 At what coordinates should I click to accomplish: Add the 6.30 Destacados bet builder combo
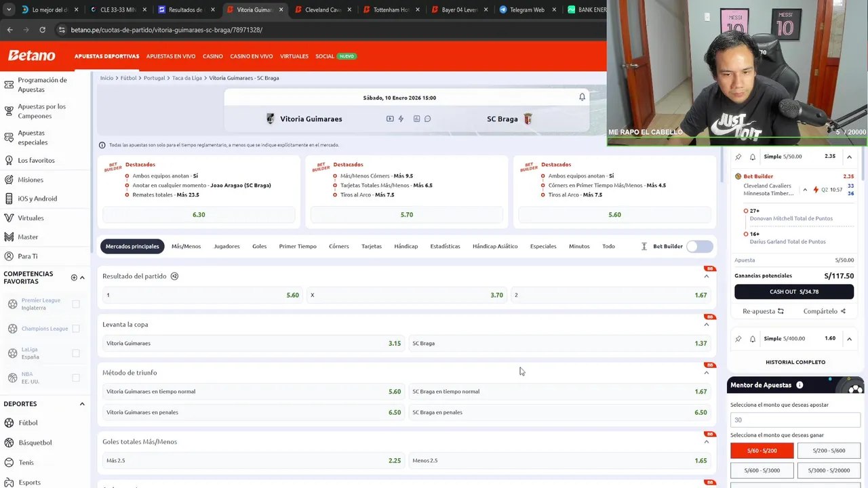pyautogui.click(x=199, y=214)
